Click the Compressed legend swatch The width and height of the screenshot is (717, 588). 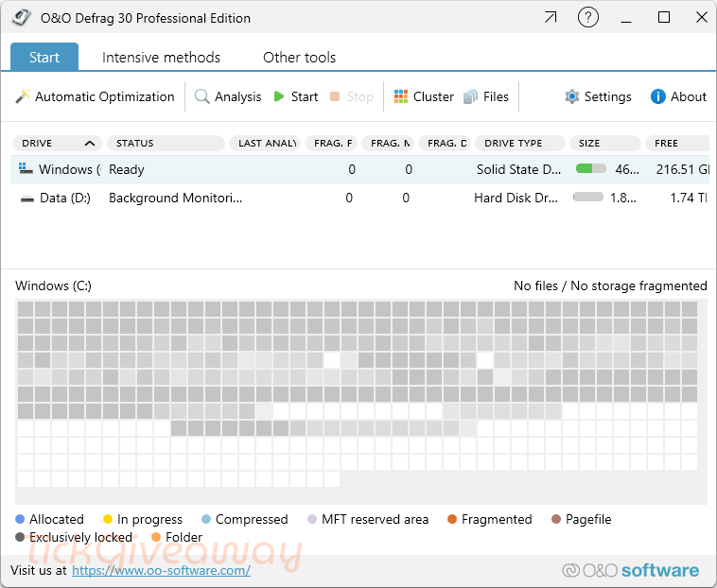(206, 519)
